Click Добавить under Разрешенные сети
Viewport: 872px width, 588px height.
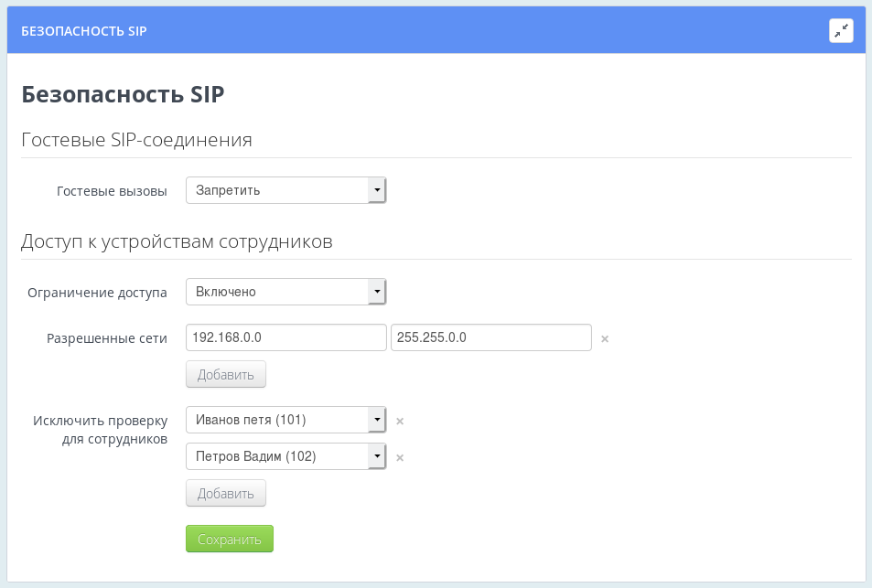[x=225, y=374]
